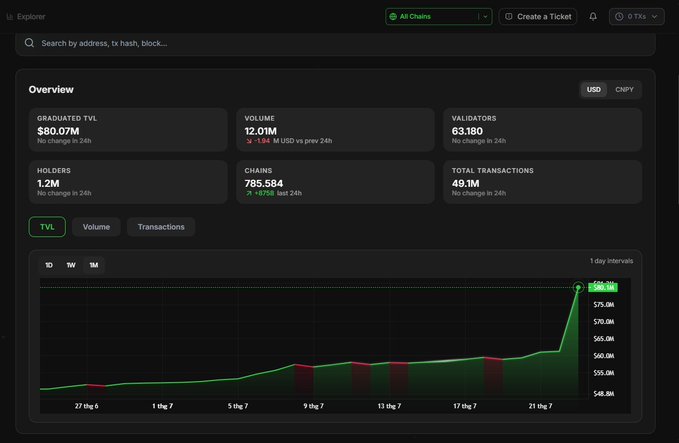Viewport: 679px width, 443px height.
Task: Set chart range to 1D
Action: point(49,265)
